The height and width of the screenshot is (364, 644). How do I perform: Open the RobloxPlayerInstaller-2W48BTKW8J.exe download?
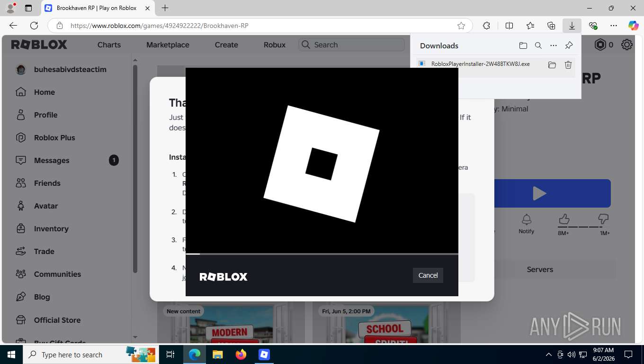pyautogui.click(x=480, y=64)
